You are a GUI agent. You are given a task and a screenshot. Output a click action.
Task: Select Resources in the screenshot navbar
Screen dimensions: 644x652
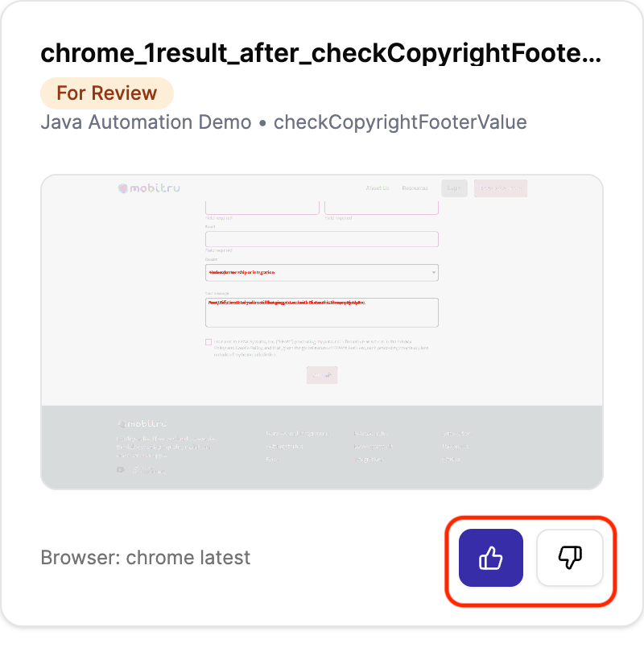(415, 188)
